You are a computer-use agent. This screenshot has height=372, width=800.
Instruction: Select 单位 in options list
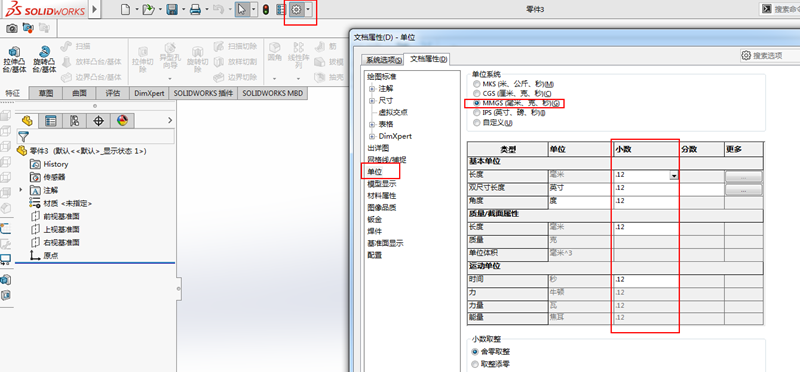(374, 172)
